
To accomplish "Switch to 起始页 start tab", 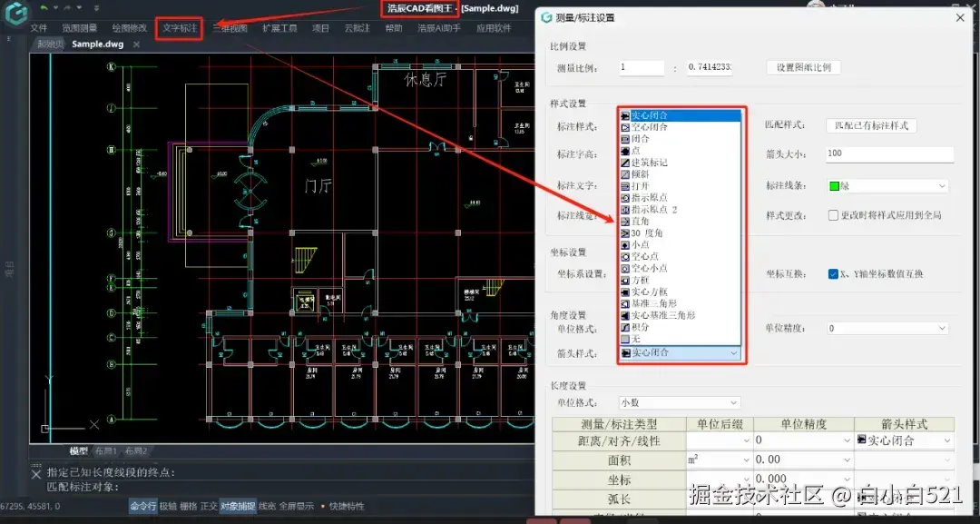I will tap(50, 44).
